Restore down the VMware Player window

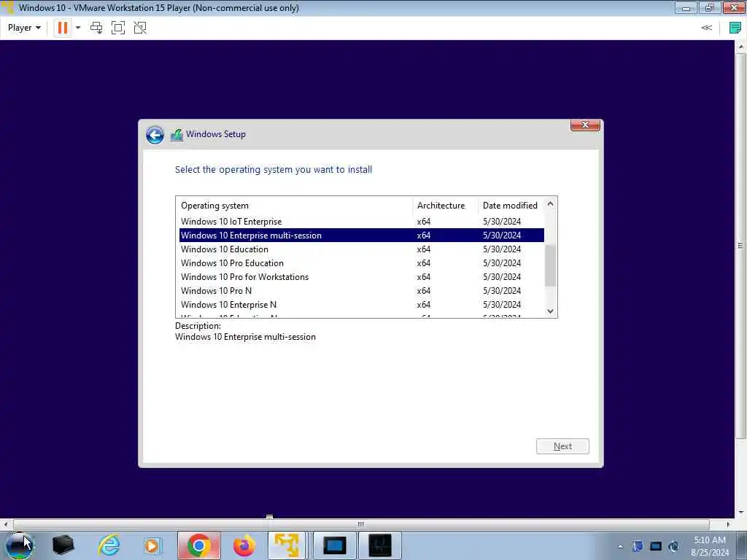point(710,7)
